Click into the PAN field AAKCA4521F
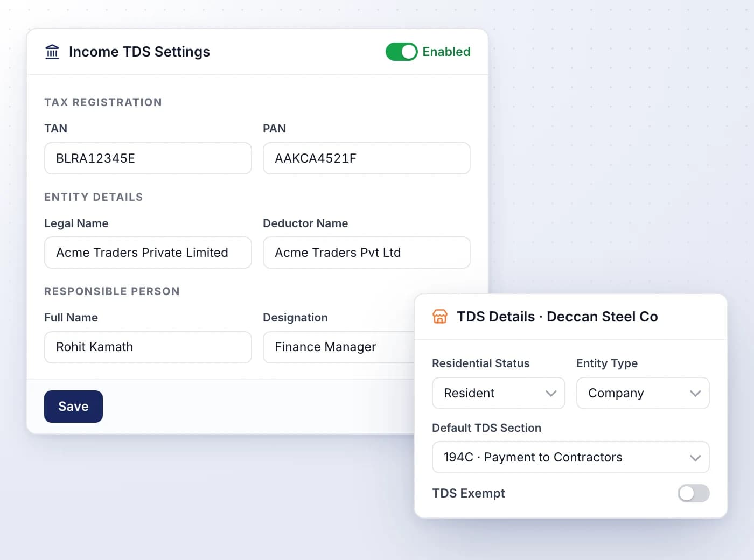Image resolution: width=754 pixels, height=560 pixels. 367,158
